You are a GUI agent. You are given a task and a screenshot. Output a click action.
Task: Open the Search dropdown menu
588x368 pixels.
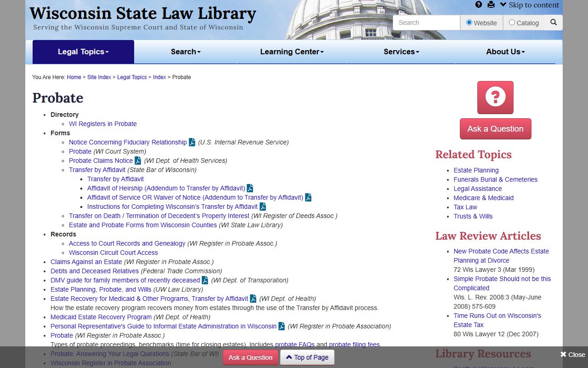[x=186, y=52]
